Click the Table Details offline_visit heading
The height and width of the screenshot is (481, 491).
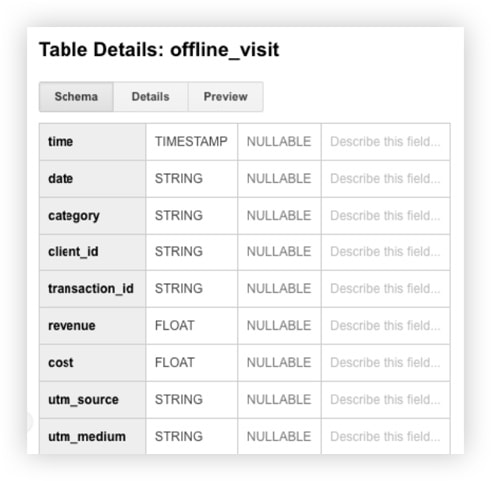point(159,50)
